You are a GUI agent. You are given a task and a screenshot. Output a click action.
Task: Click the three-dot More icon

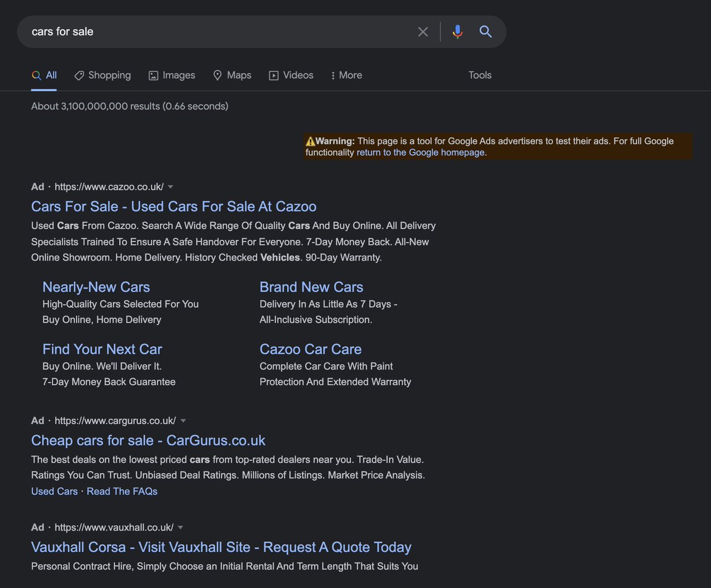coord(333,75)
